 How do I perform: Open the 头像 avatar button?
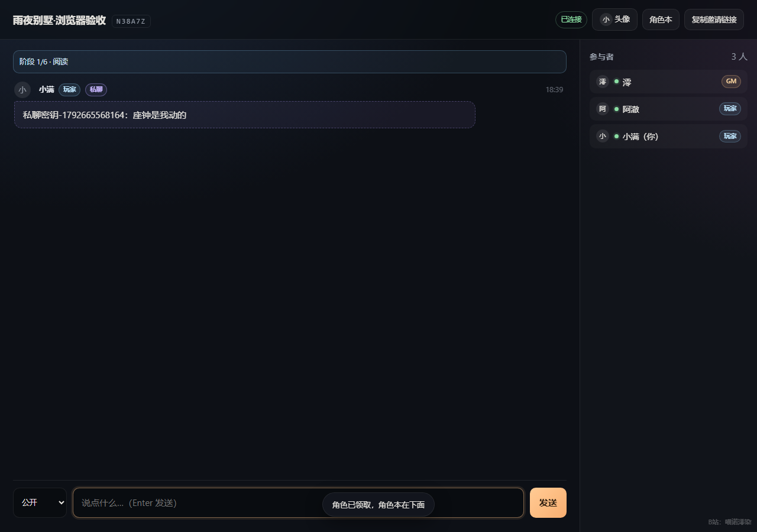tap(614, 20)
